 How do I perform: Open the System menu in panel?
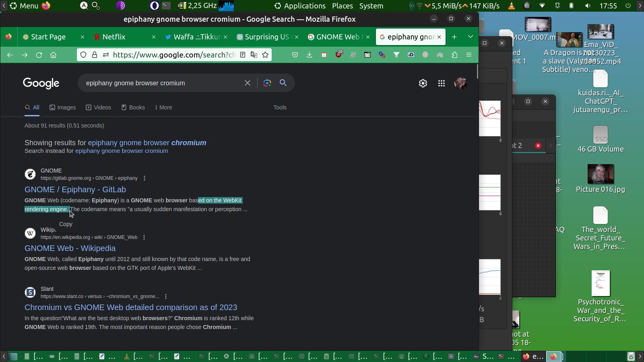click(371, 6)
